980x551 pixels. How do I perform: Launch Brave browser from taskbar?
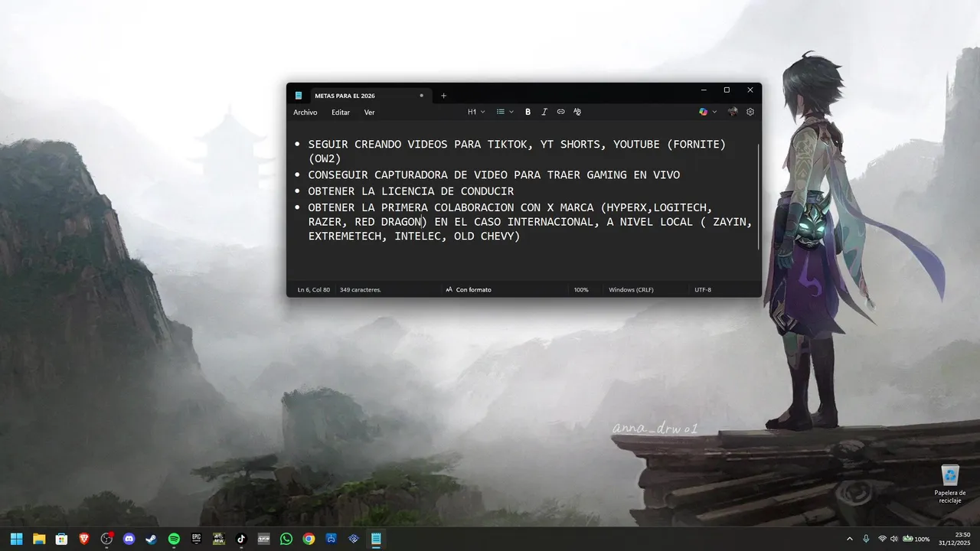point(84,539)
